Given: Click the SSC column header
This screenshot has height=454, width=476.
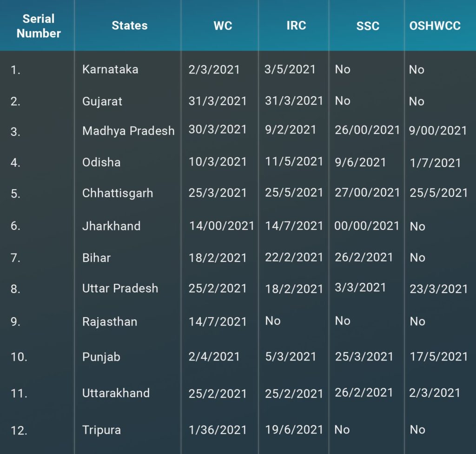Looking at the screenshot, I should pyautogui.click(x=368, y=26).
